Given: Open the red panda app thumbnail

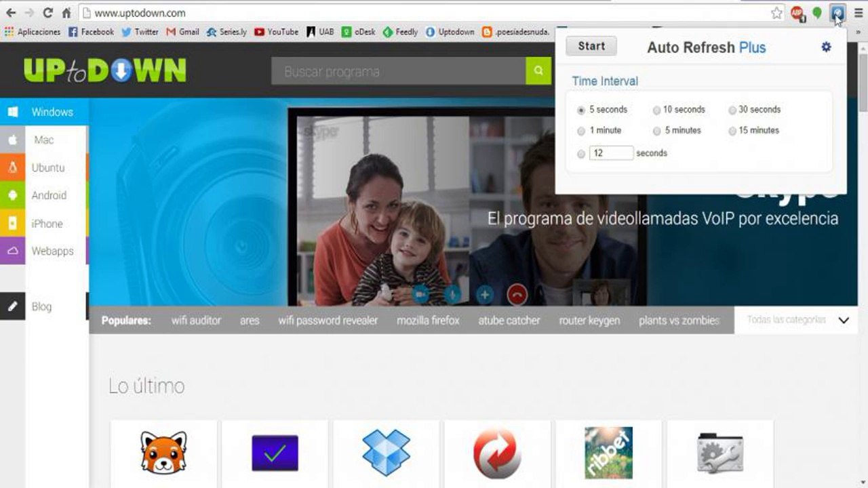Looking at the screenshot, I should pos(163,453).
